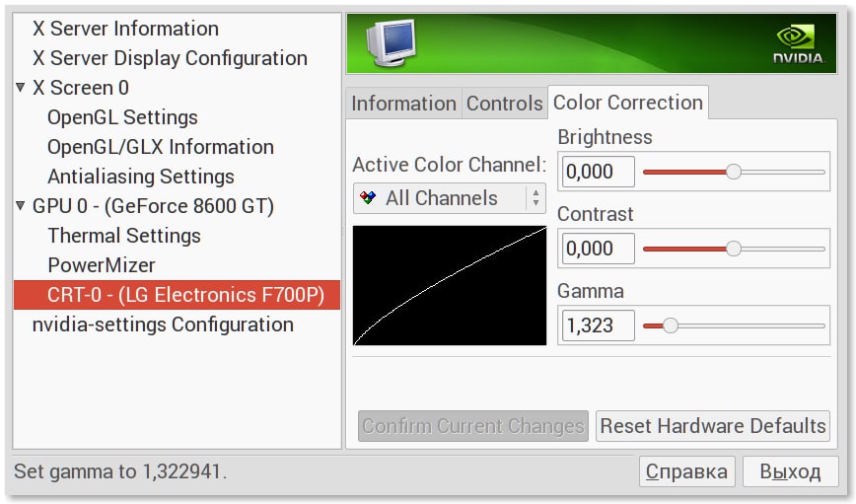This screenshot has width=856, height=504.
Task: Quit using the Выход button
Action: (x=791, y=471)
